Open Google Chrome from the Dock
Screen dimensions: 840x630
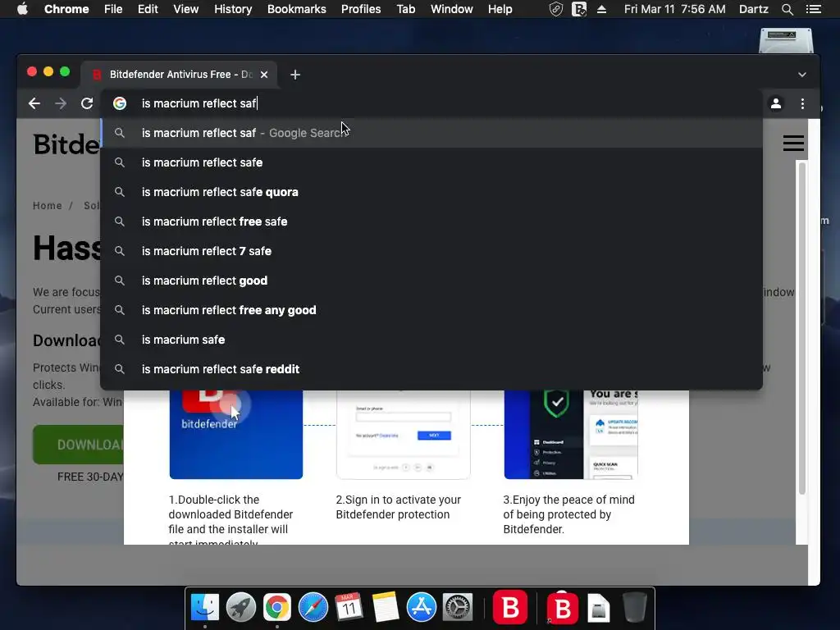click(277, 608)
